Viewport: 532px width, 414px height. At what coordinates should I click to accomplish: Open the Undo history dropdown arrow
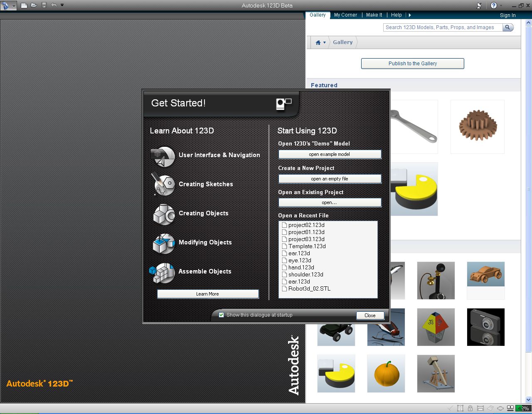(x=62, y=5)
